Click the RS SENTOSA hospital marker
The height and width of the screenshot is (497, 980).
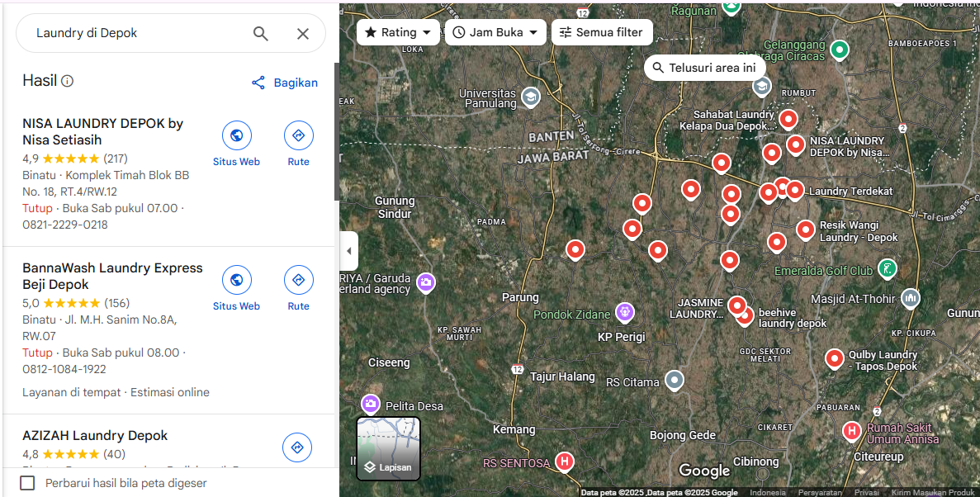pos(565,462)
